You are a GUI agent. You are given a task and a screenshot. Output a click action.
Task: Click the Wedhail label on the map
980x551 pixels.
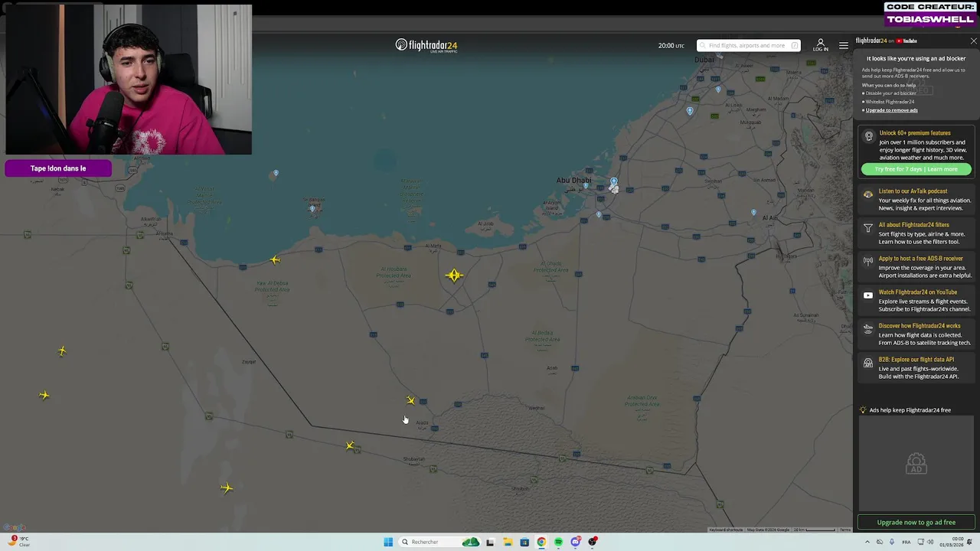coord(537,408)
